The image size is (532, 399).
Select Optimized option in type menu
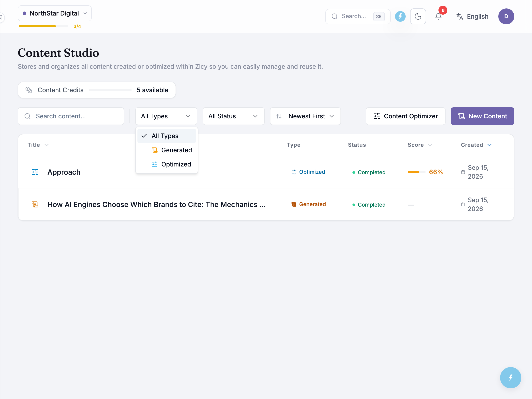pyautogui.click(x=167, y=164)
